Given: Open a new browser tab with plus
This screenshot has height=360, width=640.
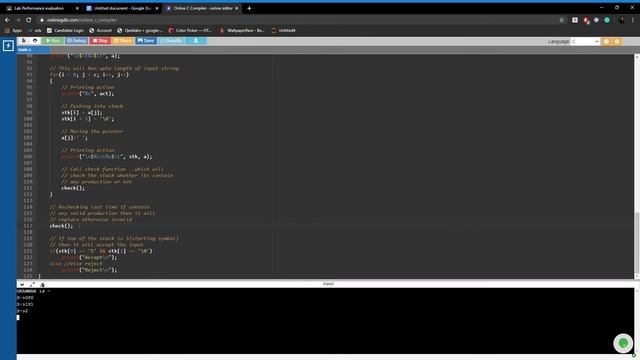Looking at the screenshot, I should pos(249,8).
